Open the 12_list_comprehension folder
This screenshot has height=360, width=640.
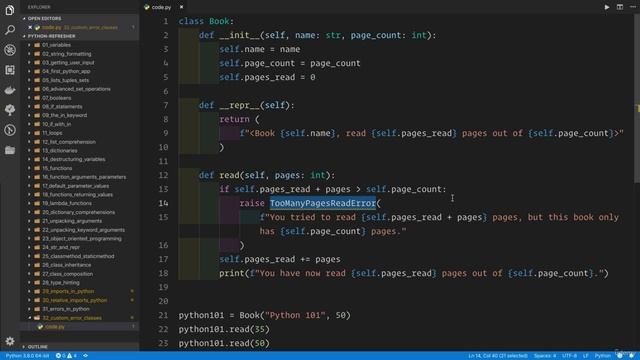point(69,142)
